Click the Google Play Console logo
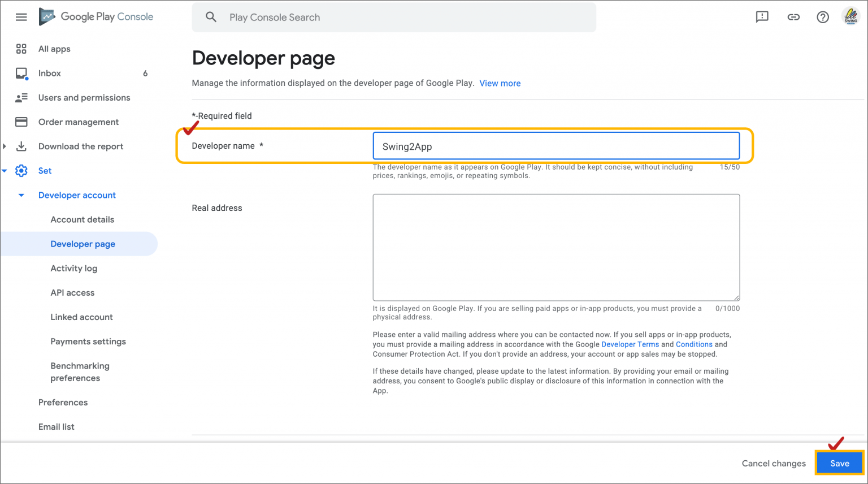The width and height of the screenshot is (868, 484). 95,16
